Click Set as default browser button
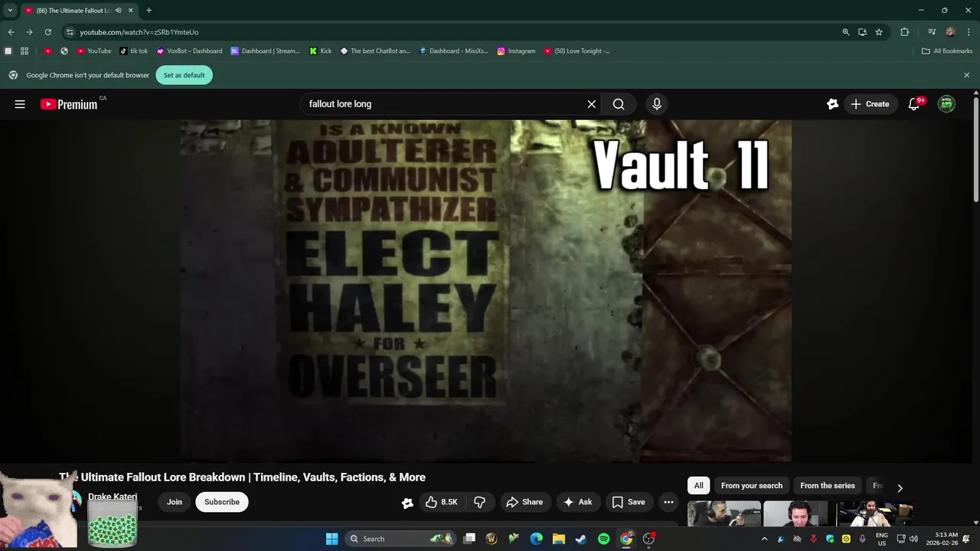Viewport: 980px width, 551px height. [x=184, y=75]
